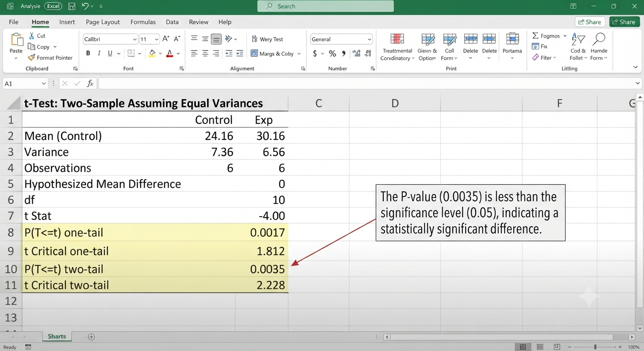This screenshot has height=351, width=644.
Task: Open the fill color bucket swatch
Action: [152, 53]
